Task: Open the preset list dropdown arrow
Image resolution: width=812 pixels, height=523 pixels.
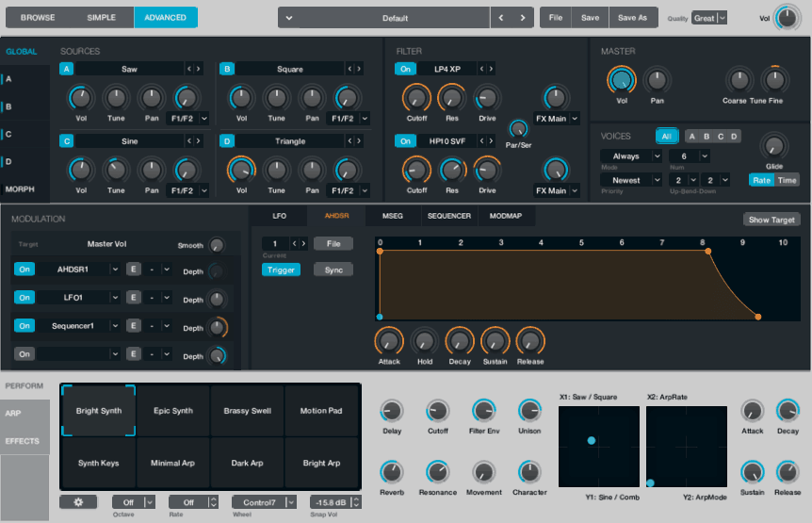Action: [x=289, y=18]
